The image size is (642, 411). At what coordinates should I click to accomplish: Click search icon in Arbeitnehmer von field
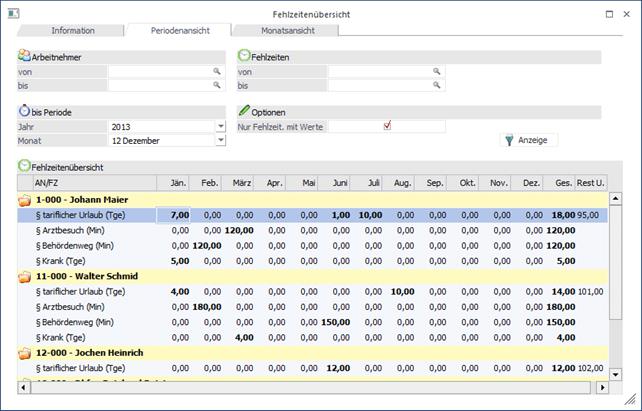pos(216,72)
